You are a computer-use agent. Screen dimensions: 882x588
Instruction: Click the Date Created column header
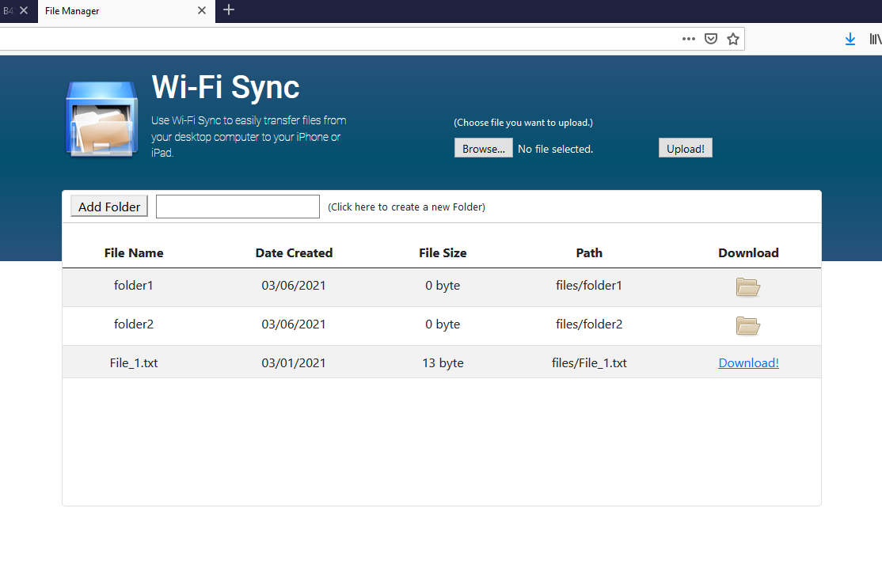294,253
